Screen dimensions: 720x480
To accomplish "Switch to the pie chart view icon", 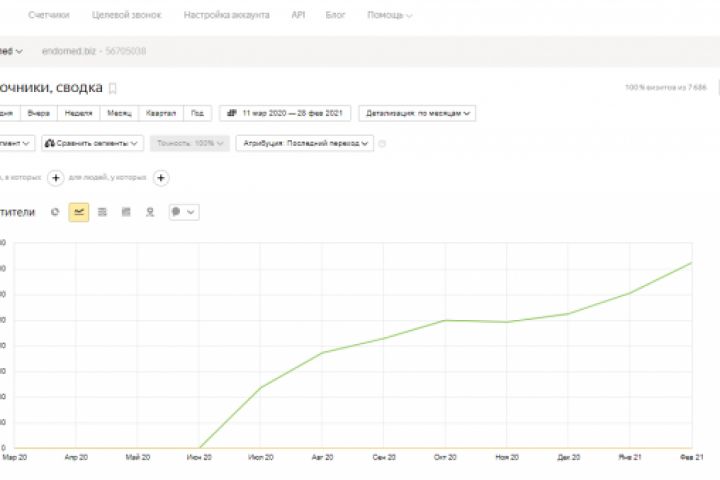I will [x=55, y=212].
